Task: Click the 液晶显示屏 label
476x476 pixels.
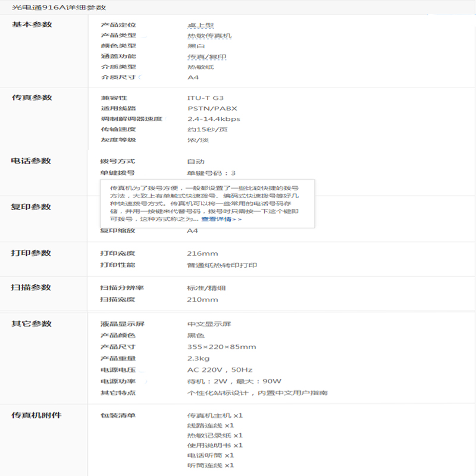Action: pyautogui.click(x=123, y=324)
